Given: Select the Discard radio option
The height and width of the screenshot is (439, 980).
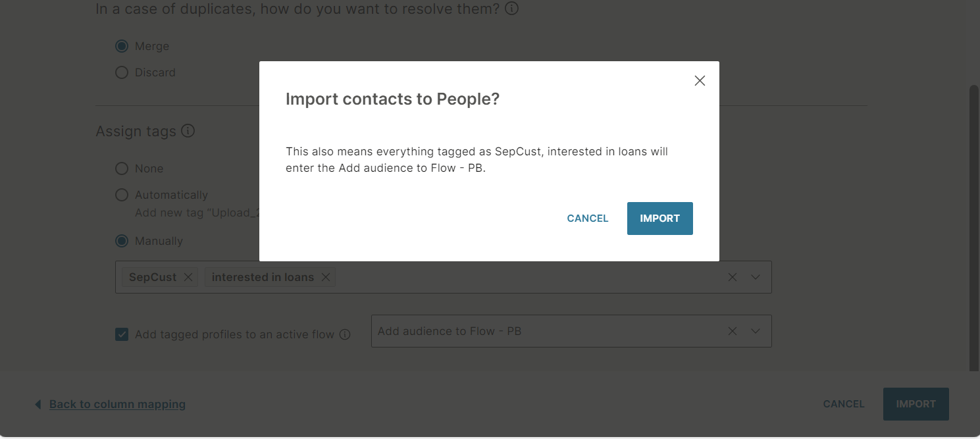Looking at the screenshot, I should pyautogui.click(x=122, y=72).
